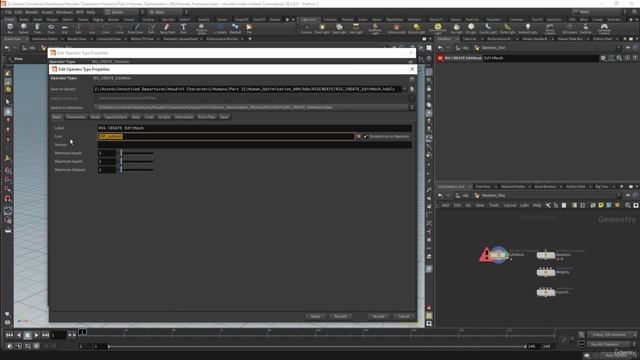Click the parameter pane search icon
The image size is (640, 360).
tap(619, 58)
